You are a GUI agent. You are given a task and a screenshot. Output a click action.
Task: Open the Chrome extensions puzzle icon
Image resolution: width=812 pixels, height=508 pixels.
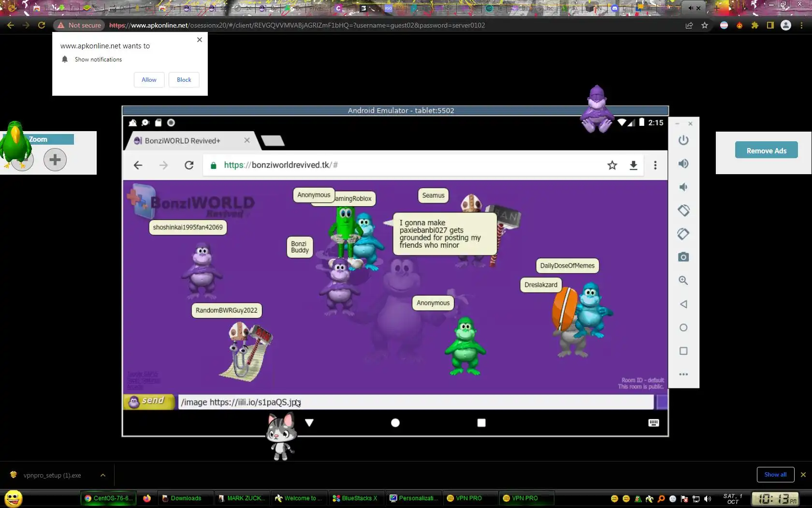click(755, 25)
